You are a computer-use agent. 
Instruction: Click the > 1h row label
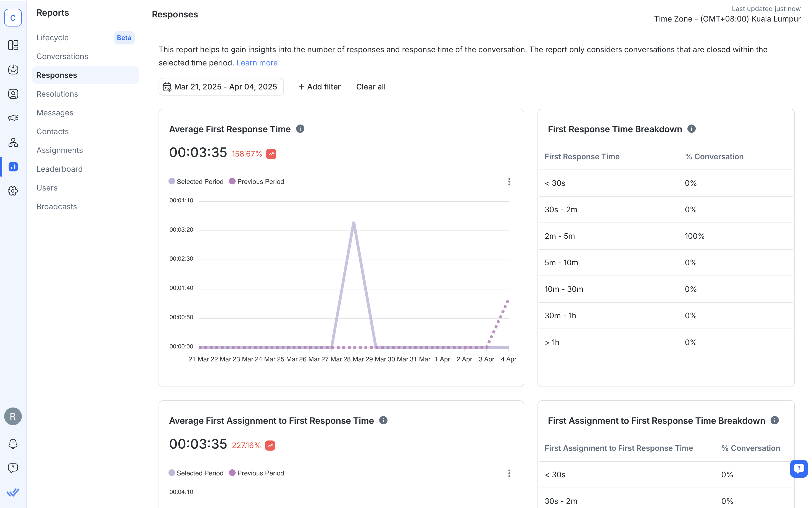click(x=552, y=342)
